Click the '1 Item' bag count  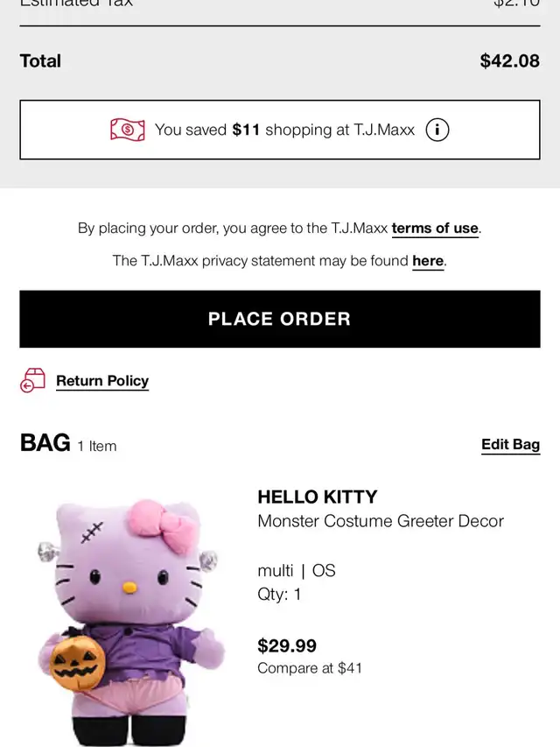coord(97,447)
